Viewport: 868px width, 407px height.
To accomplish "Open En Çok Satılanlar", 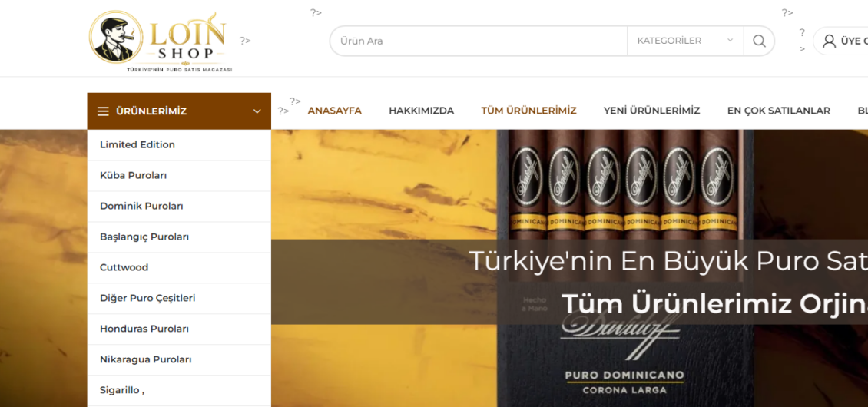I will 778,111.
